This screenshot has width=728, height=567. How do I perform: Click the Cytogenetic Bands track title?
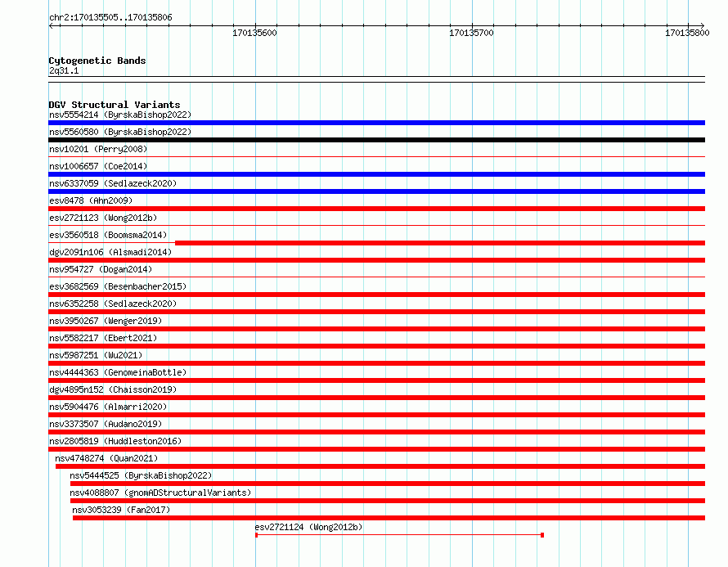(97, 61)
